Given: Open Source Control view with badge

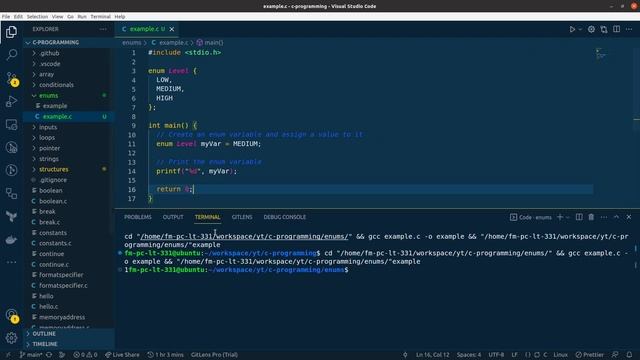Looking at the screenshot, I should coord(11,78).
